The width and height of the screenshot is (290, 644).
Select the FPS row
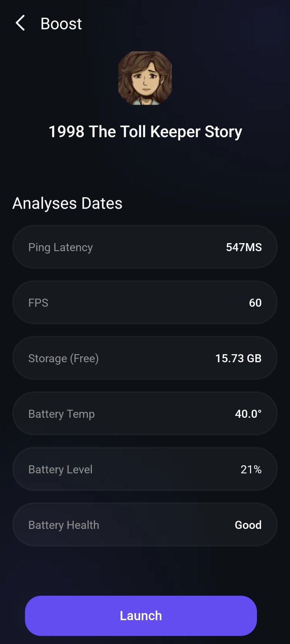click(x=145, y=303)
